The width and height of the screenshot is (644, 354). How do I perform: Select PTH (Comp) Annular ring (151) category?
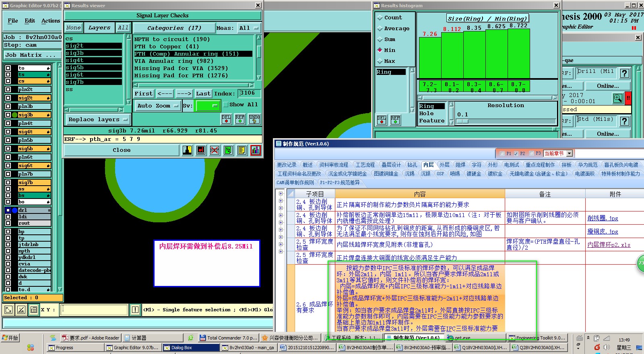pyautogui.click(x=193, y=54)
